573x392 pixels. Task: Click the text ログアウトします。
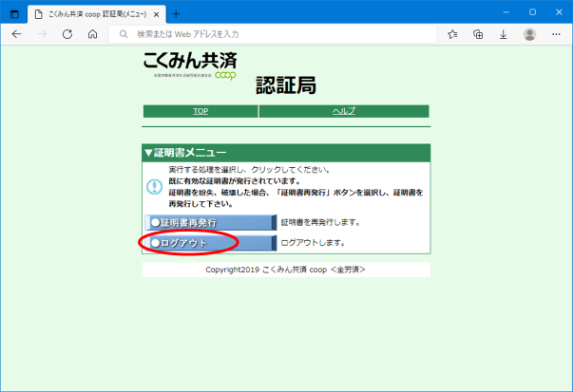[x=313, y=243]
